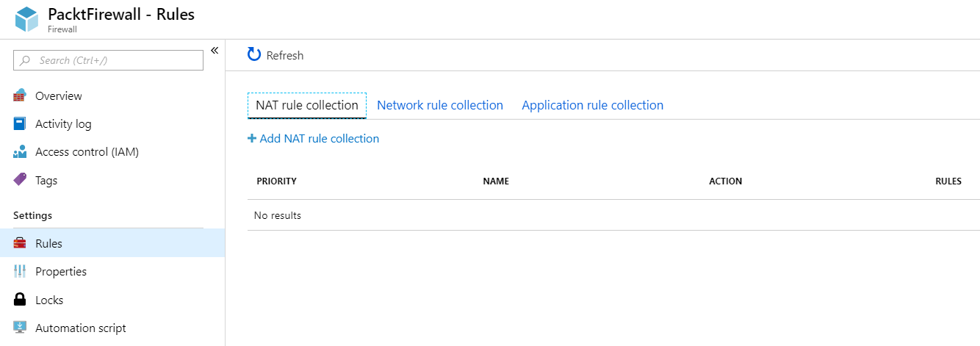Click the red Rules toolbox icon
Image resolution: width=980 pixels, height=346 pixels.
[20, 243]
